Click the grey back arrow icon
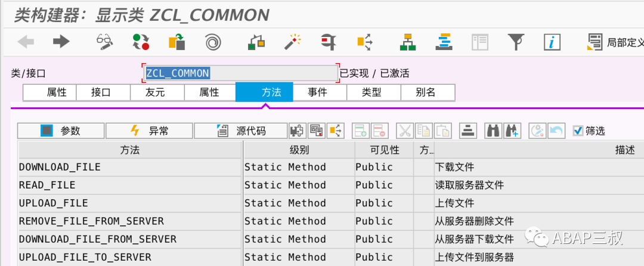 pos(26,42)
